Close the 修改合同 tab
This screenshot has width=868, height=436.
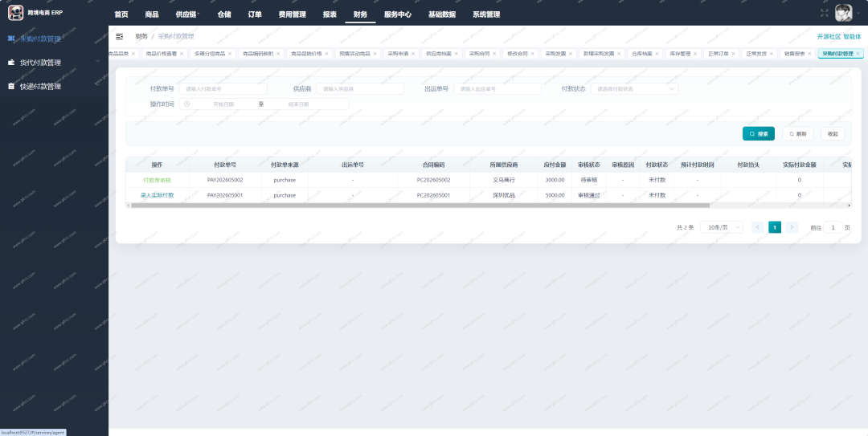tap(533, 54)
